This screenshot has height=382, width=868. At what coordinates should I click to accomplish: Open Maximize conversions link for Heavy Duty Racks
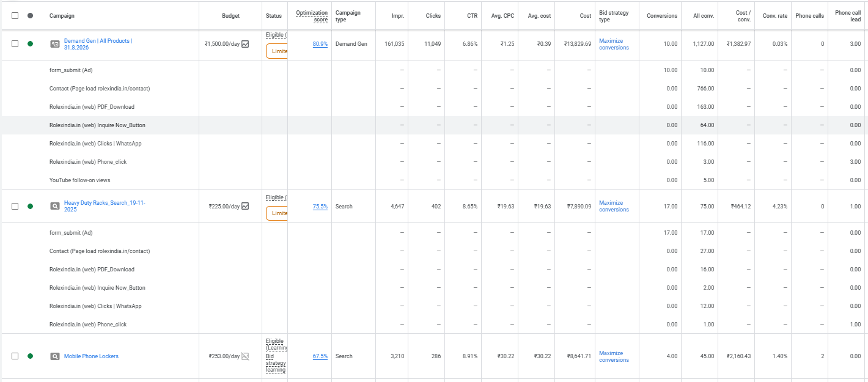[x=614, y=207]
